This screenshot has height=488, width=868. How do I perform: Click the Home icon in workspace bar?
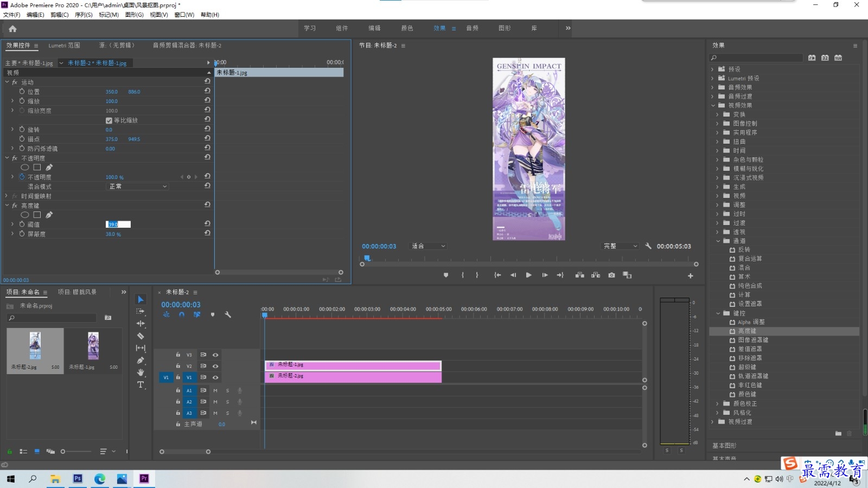click(x=12, y=29)
